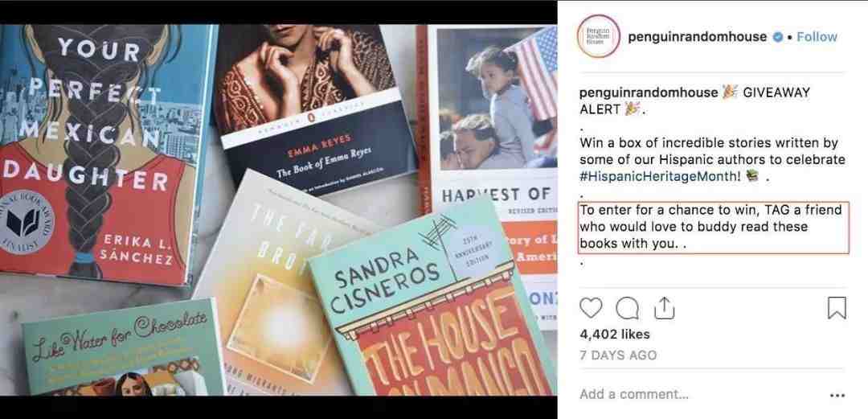Like the post with heart icon
Viewport: 868px width, 419px height.
[591, 308]
